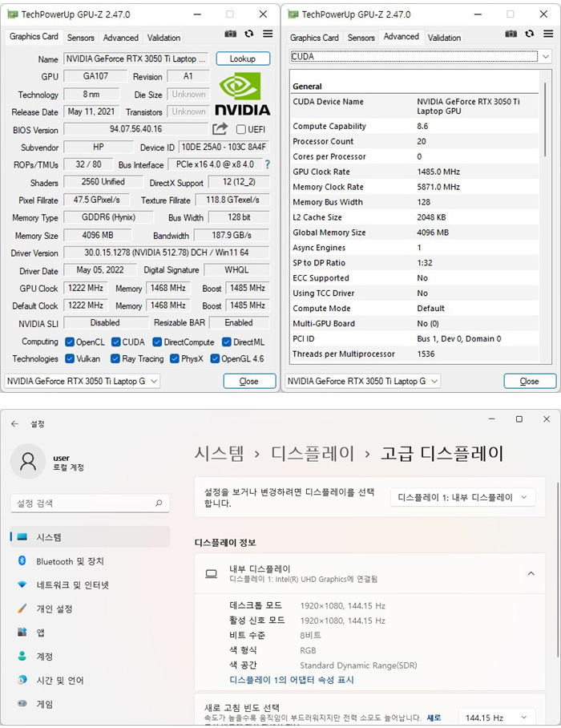Open 게임 category in Settings sidebar
This screenshot has height=728, width=561.
coord(90,704)
